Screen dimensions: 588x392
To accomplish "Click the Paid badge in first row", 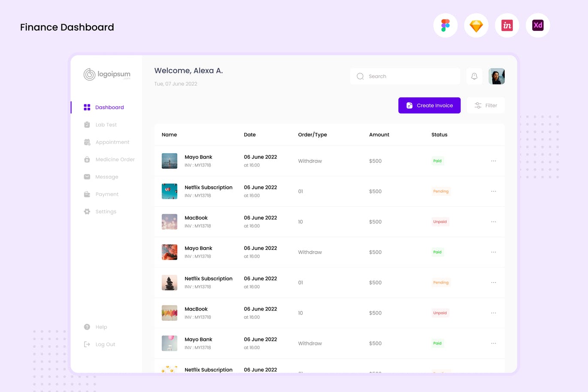I will (x=437, y=161).
